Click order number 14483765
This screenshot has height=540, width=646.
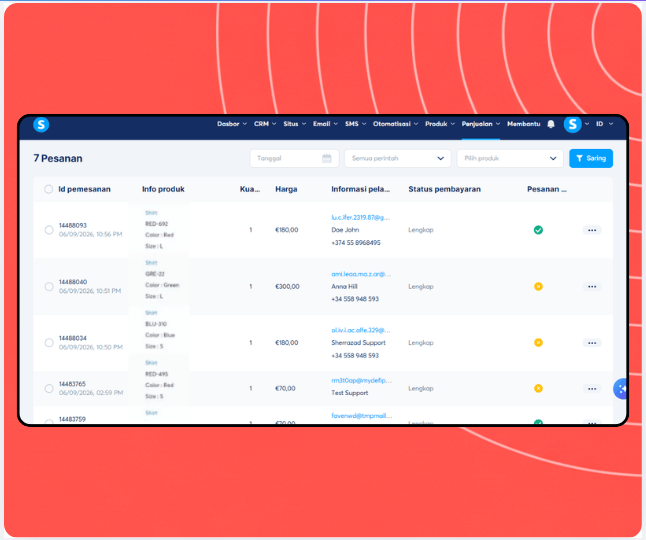point(73,384)
